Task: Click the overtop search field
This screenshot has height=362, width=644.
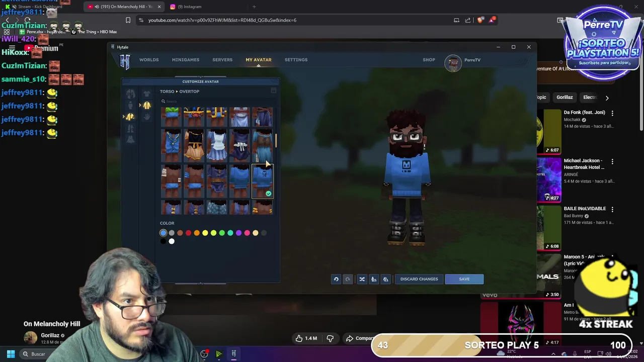Action: point(216,101)
